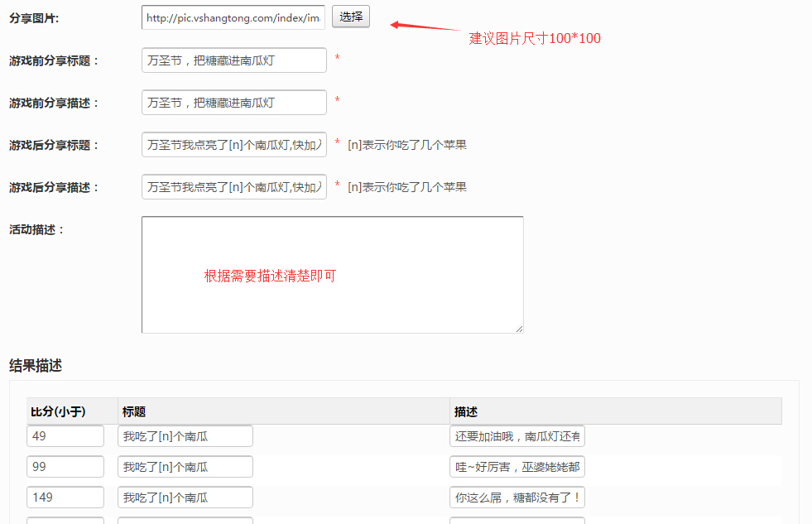812x524 pixels.
Task: Edit the description starting with 你这么屌
Action: (517, 498)
